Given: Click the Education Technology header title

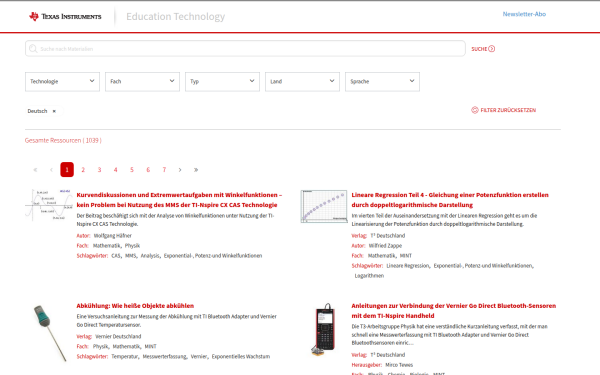Looking at the screenshot, I should click(176, 16).
